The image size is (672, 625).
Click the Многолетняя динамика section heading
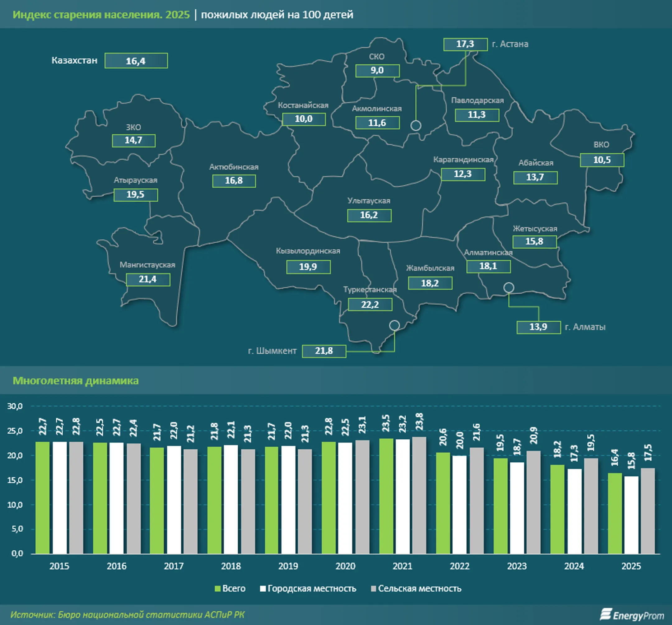(76, 380)
